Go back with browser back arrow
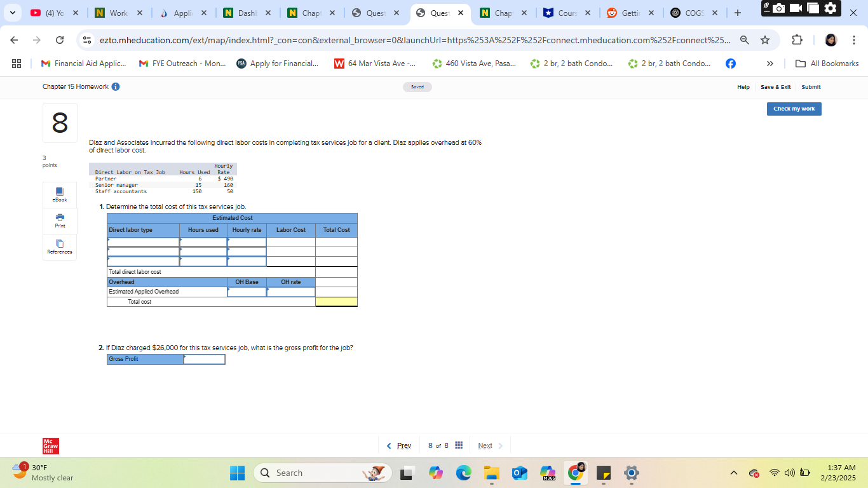The image size is (868, 488). click(x=15, y=40)
